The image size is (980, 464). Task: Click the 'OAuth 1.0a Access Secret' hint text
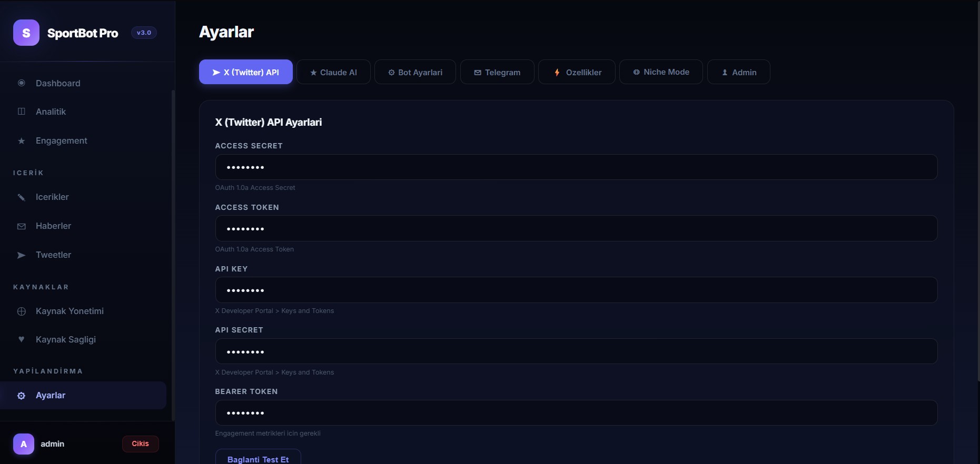pos(255,187)
